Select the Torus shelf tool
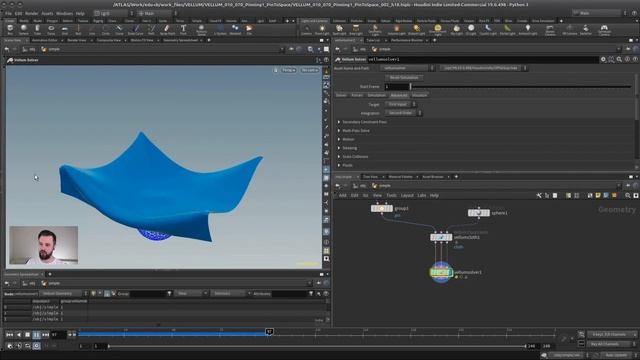Viewport: 640px width, 360px height. coord(51,29)
